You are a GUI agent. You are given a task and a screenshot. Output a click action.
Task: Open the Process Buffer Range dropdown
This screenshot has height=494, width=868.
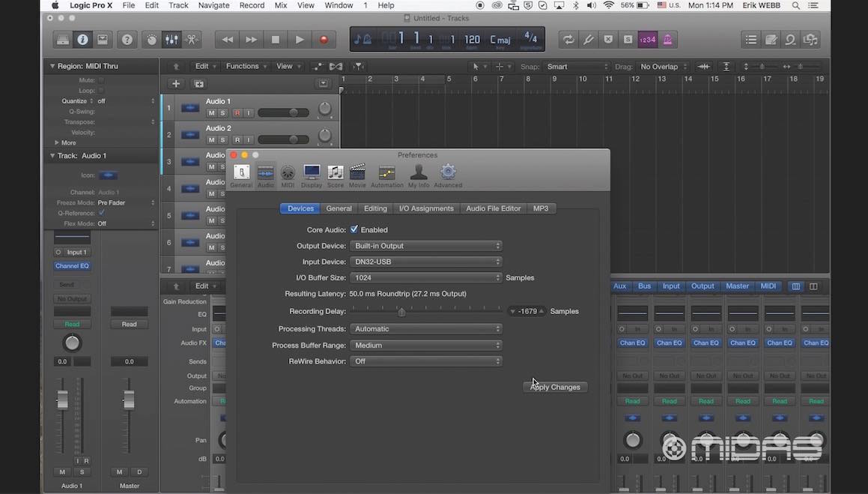425,345
